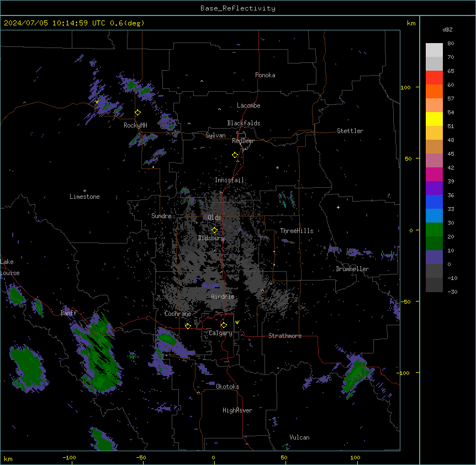Image resolution: width=476 pixels, height=465 pixels.
Task: Select the ThreeHills label
Action: point(297,231)
